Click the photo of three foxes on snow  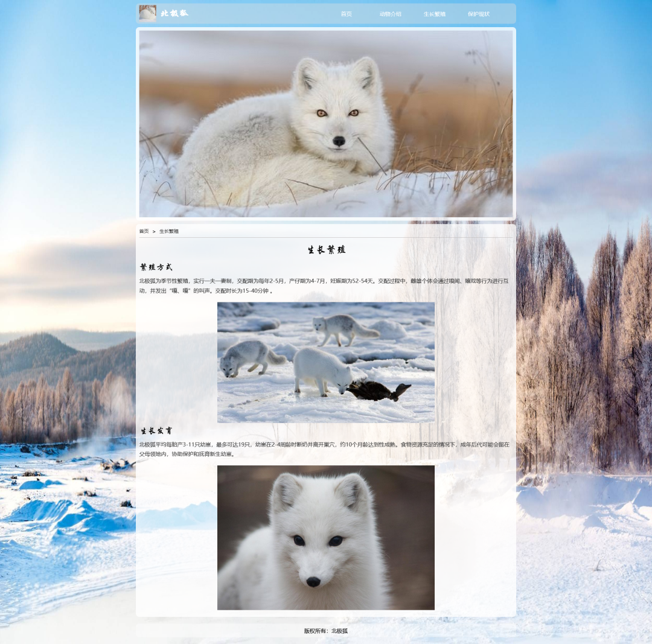pyautogui.click(x=325, y=362)
